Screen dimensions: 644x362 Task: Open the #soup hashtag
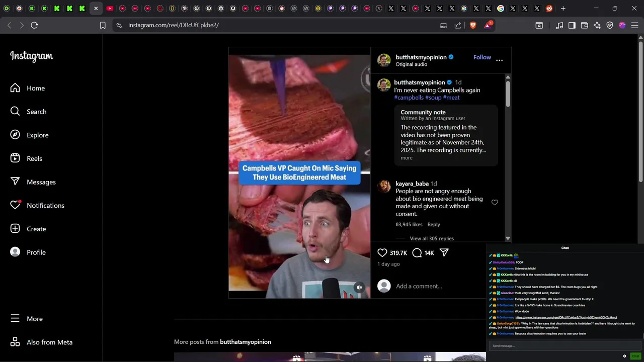[433, 98]
